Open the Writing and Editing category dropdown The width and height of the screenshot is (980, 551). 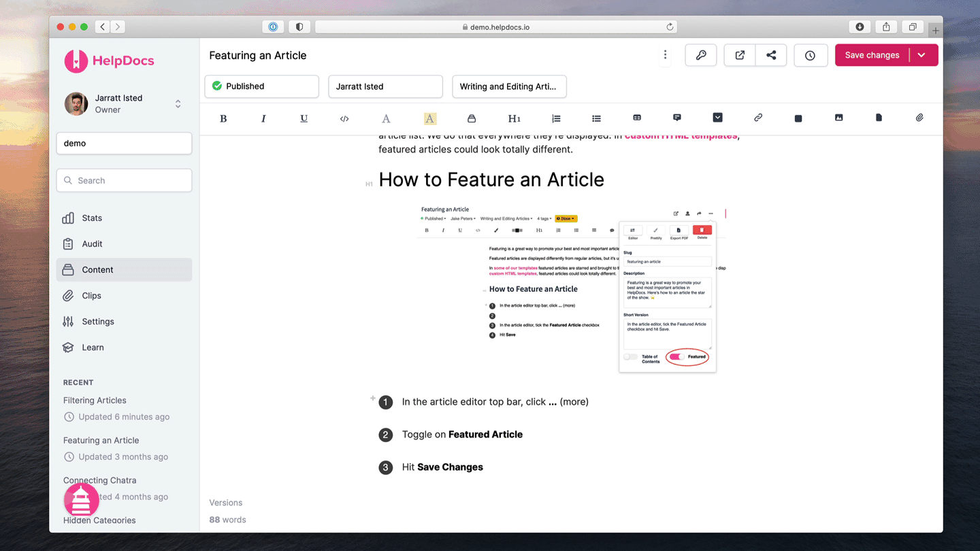click(509, 86)
